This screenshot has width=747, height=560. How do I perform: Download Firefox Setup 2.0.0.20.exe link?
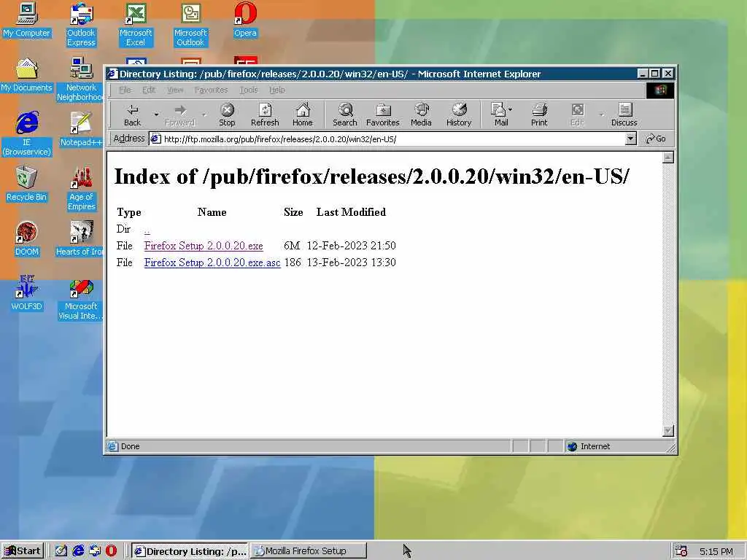(204, 246)
